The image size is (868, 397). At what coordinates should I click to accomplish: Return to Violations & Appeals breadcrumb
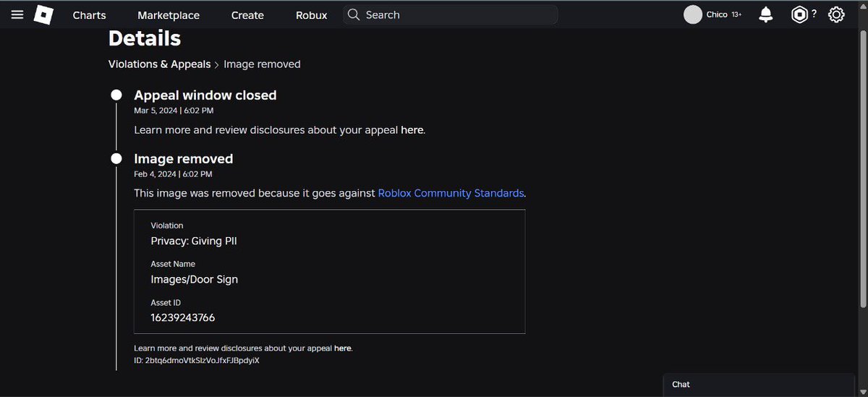(159, 64)
